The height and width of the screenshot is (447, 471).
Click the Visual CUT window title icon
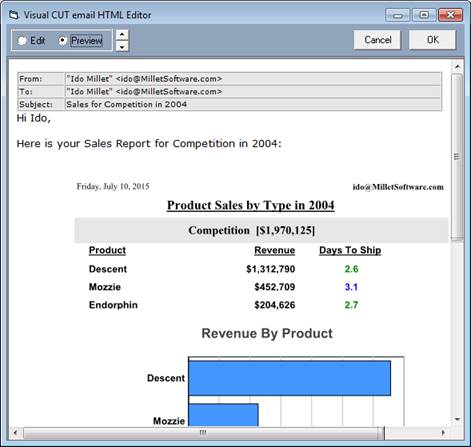(14, 15)
